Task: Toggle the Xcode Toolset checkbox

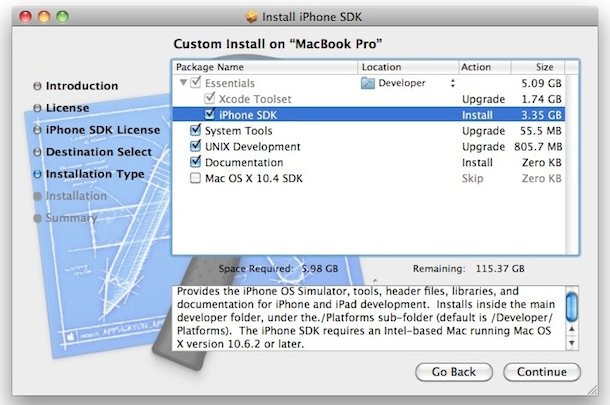Action: point(210,98)
